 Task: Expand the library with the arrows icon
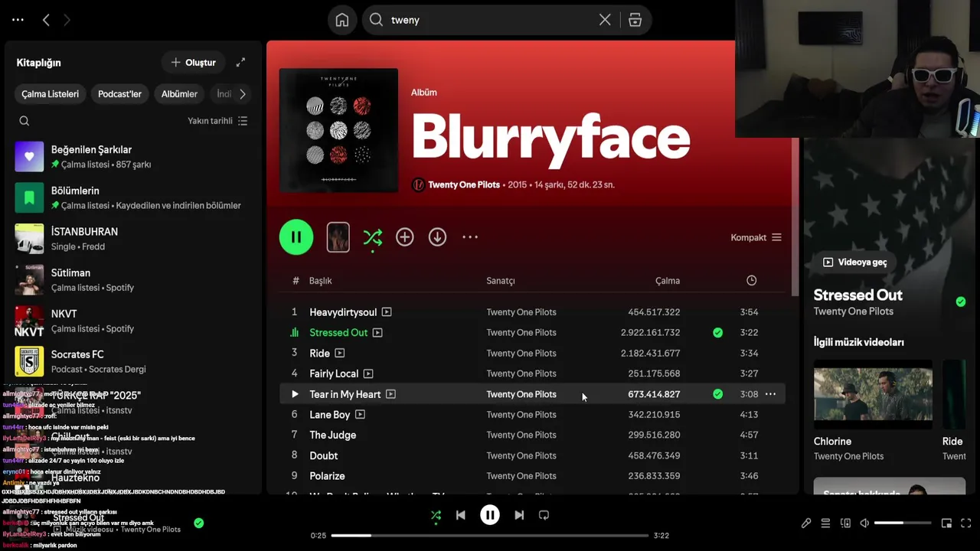pyautogui.click(x=240, y=63)
